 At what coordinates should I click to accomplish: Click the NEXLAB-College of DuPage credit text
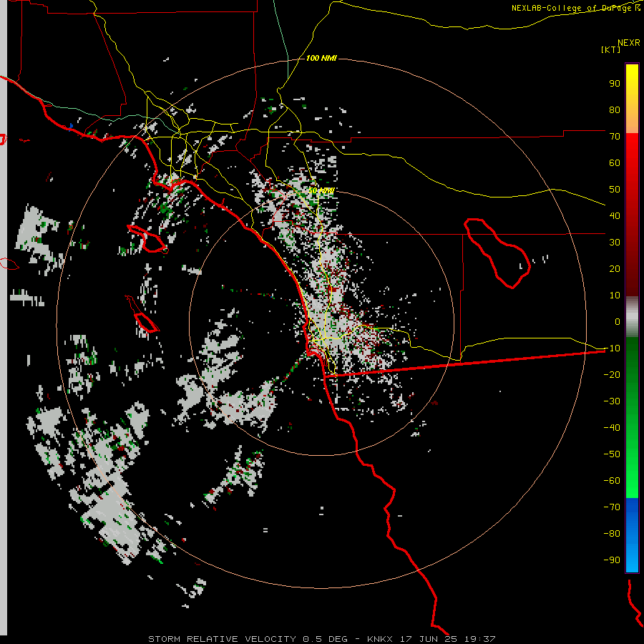point(575,8)
